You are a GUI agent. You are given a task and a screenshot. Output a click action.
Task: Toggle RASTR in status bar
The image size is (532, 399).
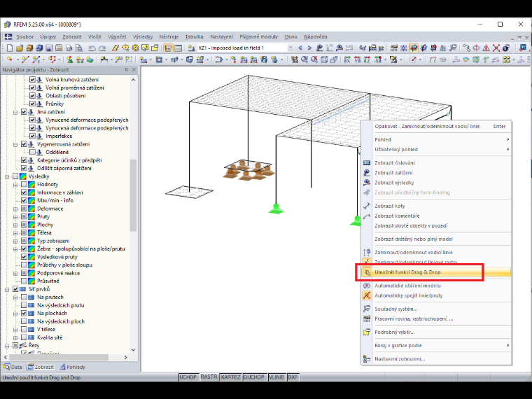click(x=209, y=377)
